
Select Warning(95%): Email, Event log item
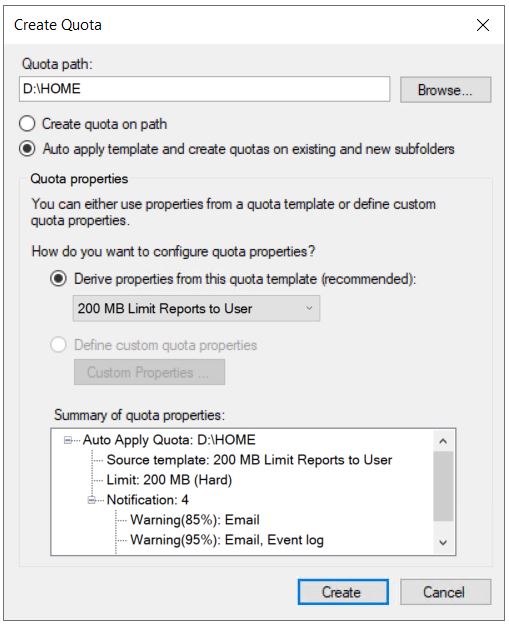click(x=227, y=540)
